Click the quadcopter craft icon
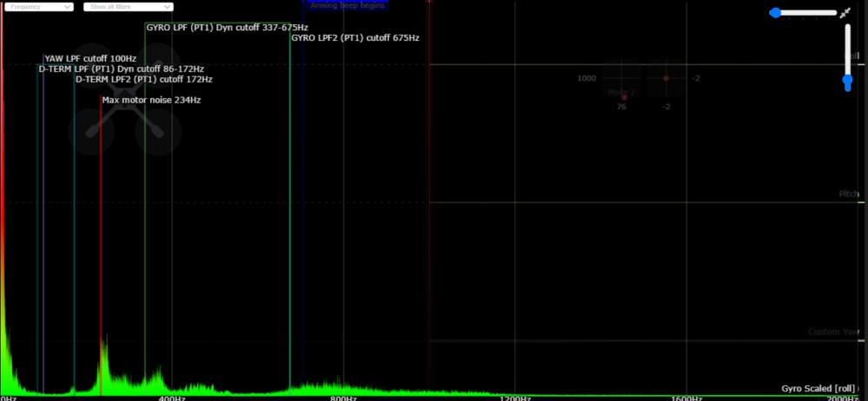Screen dimensions: 868x401 (x=125, y=98)
